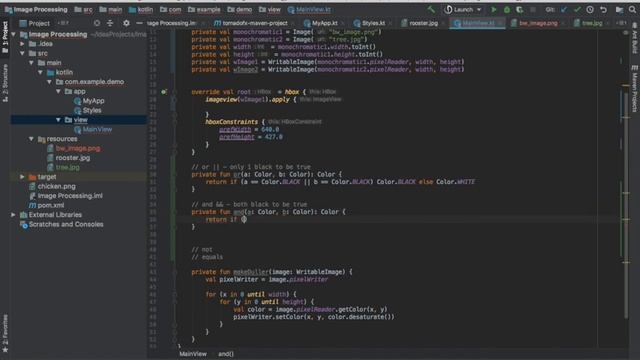The width and height of the screenshot is (640, 360).
Task: Click the Build project hammer icon
Action: [431, 9]
